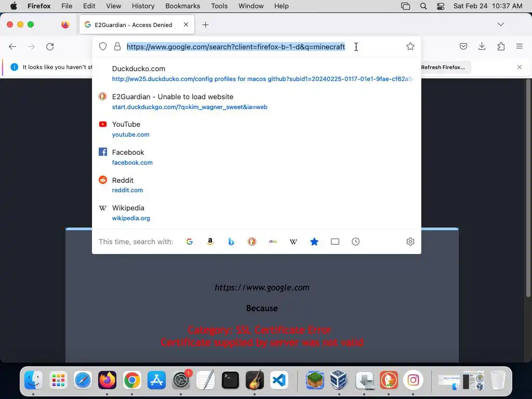Dismiss the refresh Firefox notification
Viewport: 532px width, 399px height.
click(520, 67)
